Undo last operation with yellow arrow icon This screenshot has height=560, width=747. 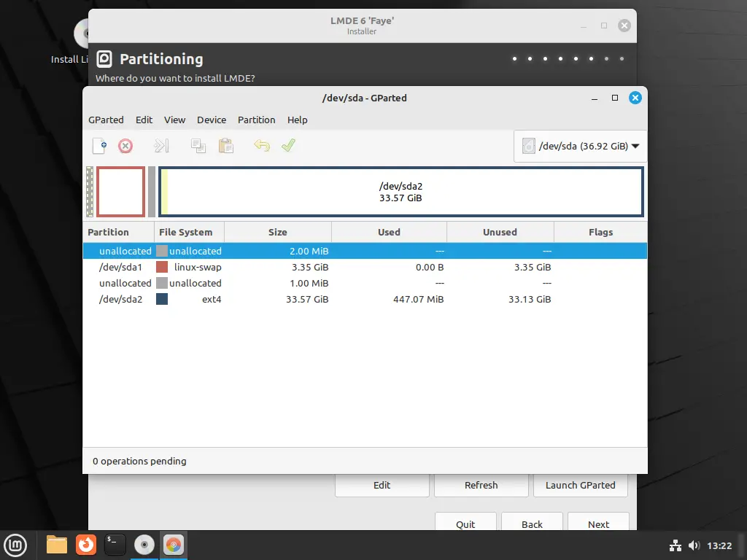262,145
